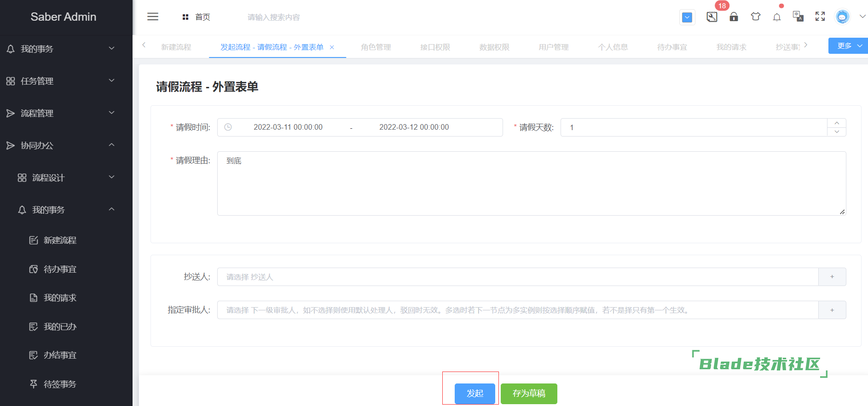Viewport: 868px width, 406px height.
Task: Click start date 2022-03-11 00:00:00
Action: [288, 127]
